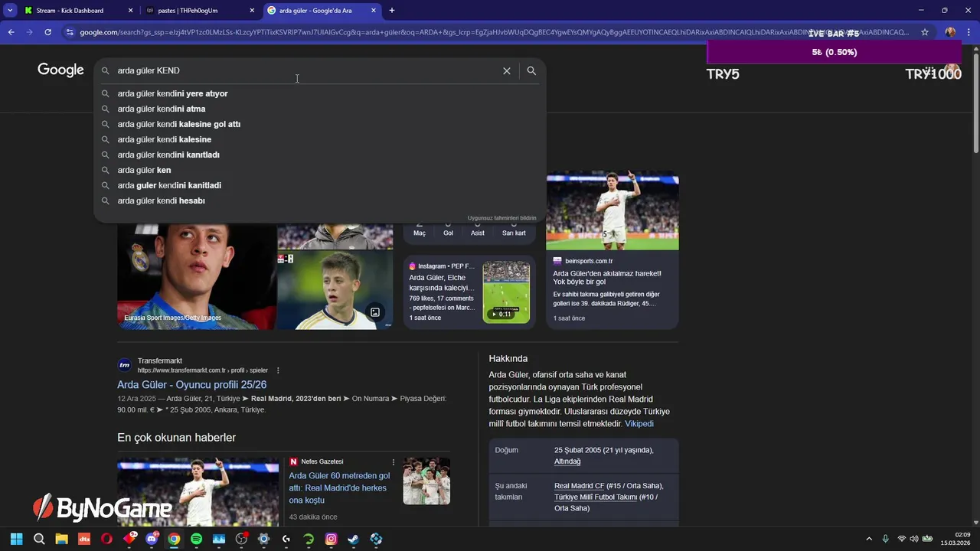Show hidden system tray icons
The image size is (980, 551).
pyautogui.click(x=868, y=539)
